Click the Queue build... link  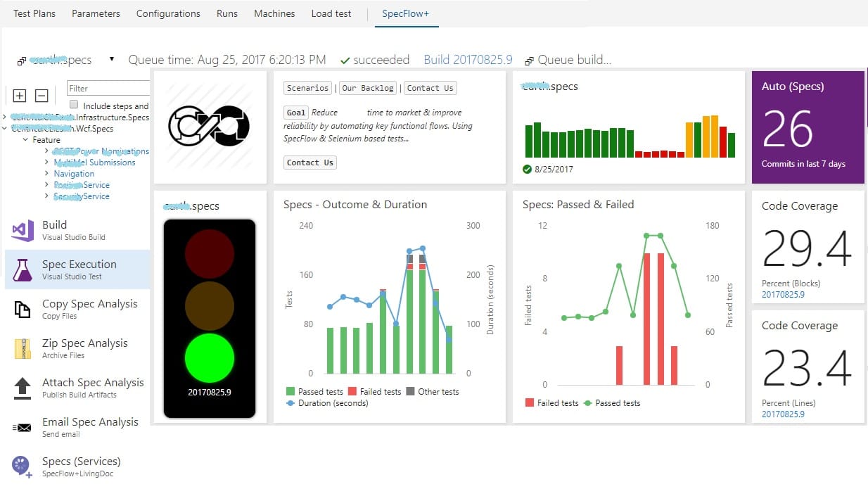575,60
